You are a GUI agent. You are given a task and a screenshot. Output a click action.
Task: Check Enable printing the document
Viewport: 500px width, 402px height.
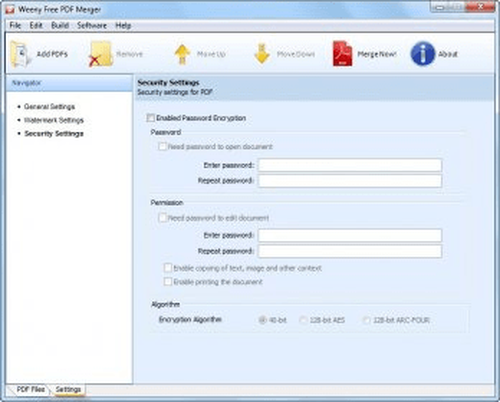168,282
